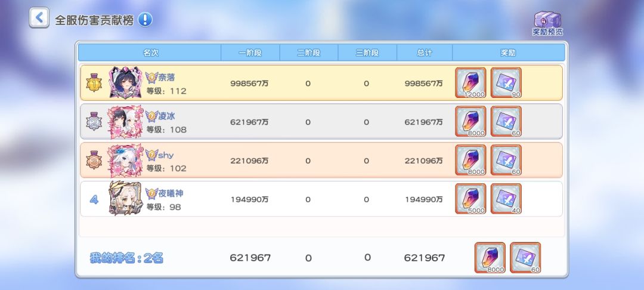Tap the 5000 crystal reward in 夜曦神's row
Image resolution: width=644 pixels, height=290 pixels.
click(470, 198)
